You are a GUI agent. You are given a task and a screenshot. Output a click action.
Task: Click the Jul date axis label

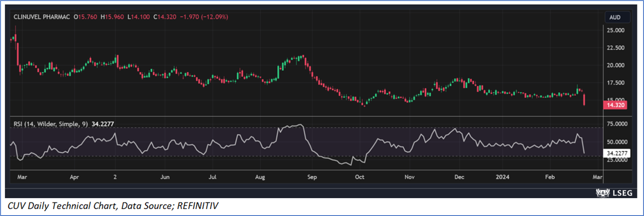tap(212, 177)
